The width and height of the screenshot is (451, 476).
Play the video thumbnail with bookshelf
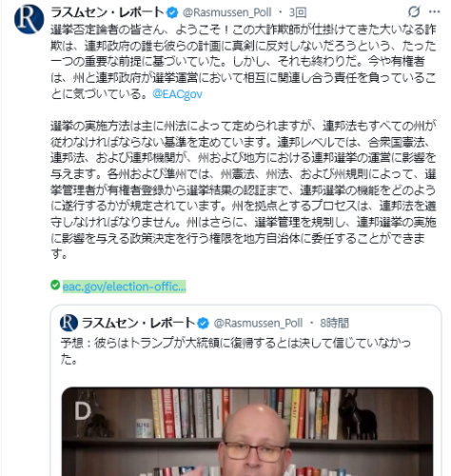(x=247, y=431)
